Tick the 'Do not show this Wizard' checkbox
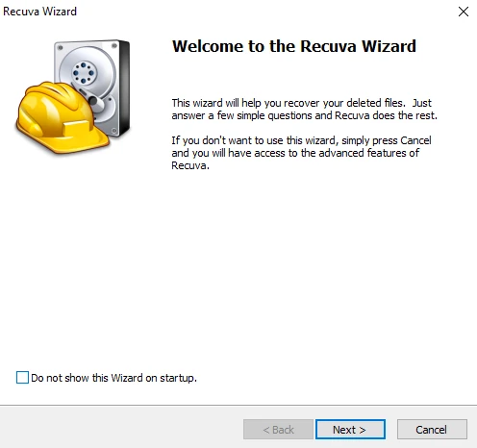 click(x=22, y=378)
